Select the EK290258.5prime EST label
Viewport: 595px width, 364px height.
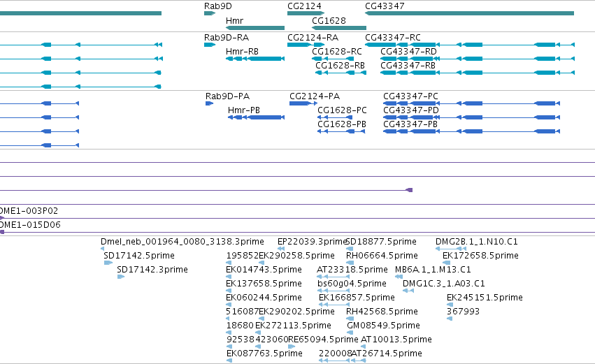point(296,256)
